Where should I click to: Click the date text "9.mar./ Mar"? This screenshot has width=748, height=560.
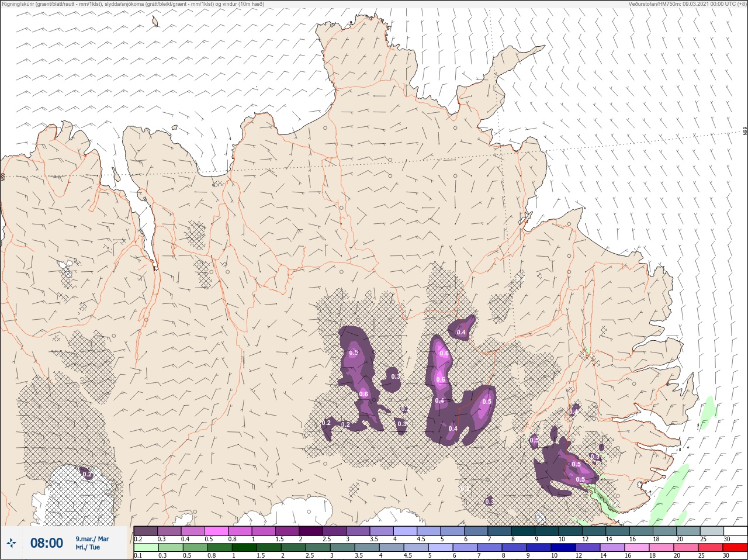(92, 539)
